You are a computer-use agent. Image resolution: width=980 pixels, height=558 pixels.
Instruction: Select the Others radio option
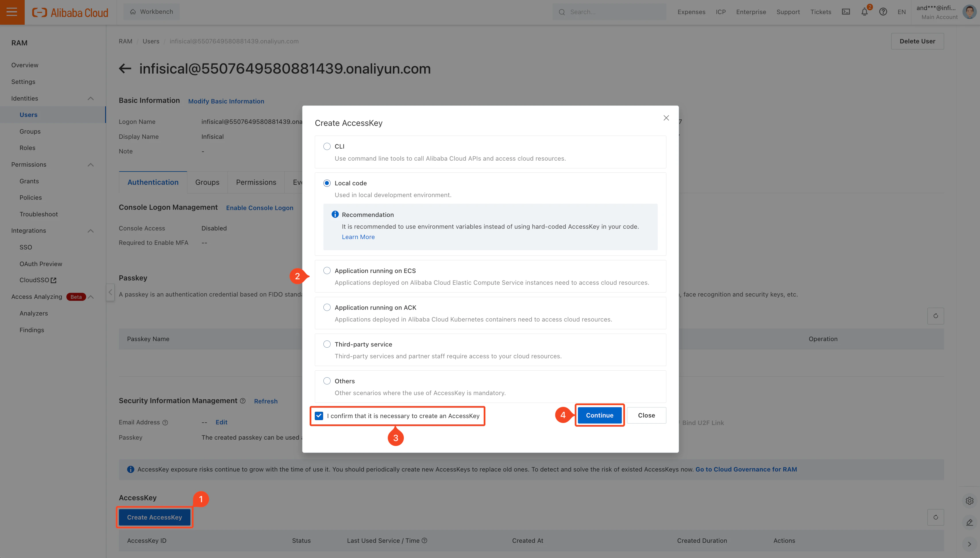pos(327,381)
